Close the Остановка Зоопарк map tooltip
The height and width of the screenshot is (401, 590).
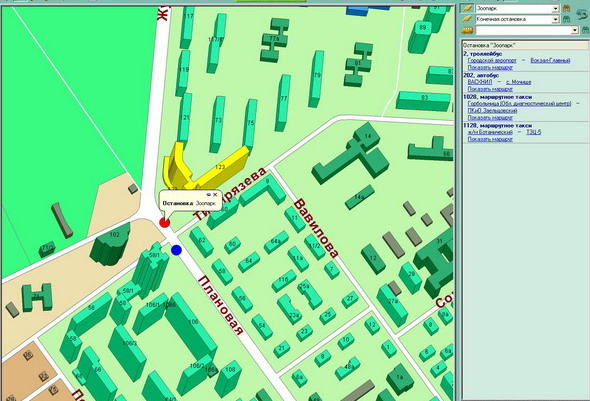point(215,194)
